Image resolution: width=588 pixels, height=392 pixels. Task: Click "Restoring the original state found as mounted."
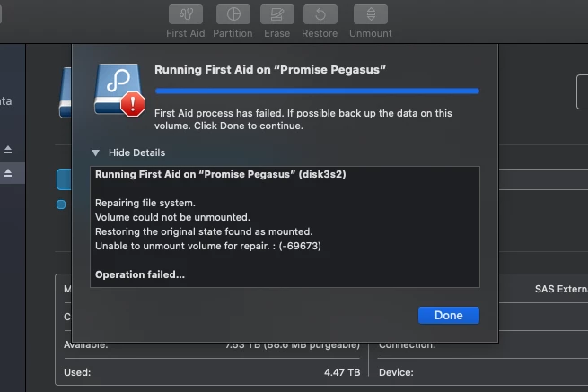tap(204, 231)
